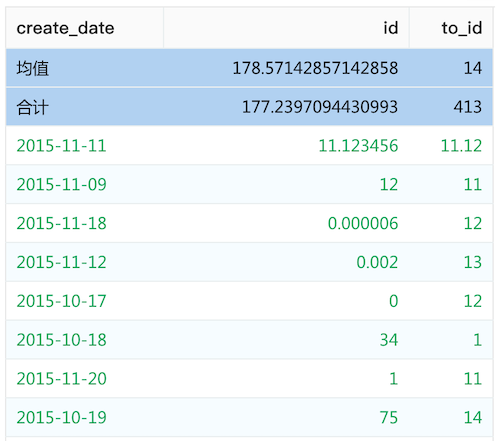500x441 pixels.
Task: Click the id value 11.123456
Action: tap(358, 146)
